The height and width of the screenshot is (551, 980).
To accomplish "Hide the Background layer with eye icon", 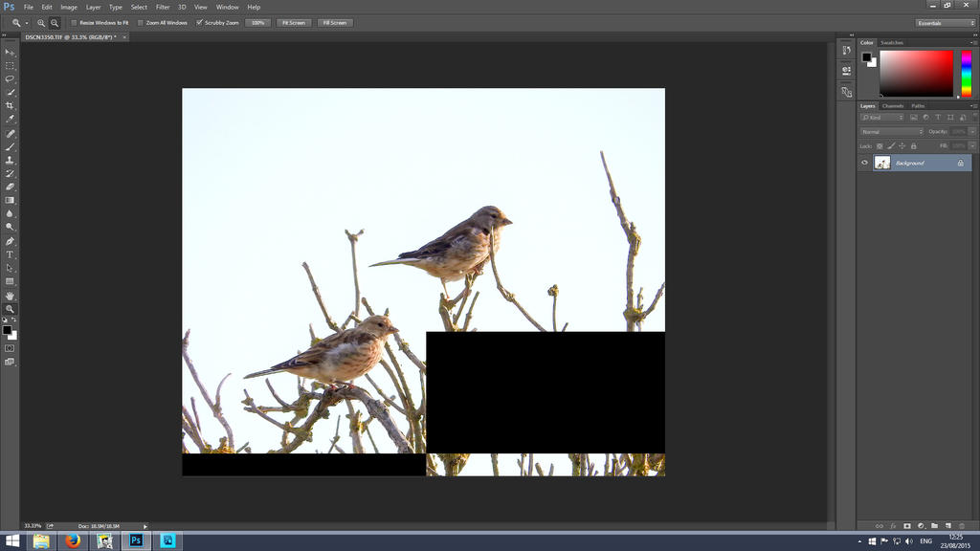I will (864, 163).
